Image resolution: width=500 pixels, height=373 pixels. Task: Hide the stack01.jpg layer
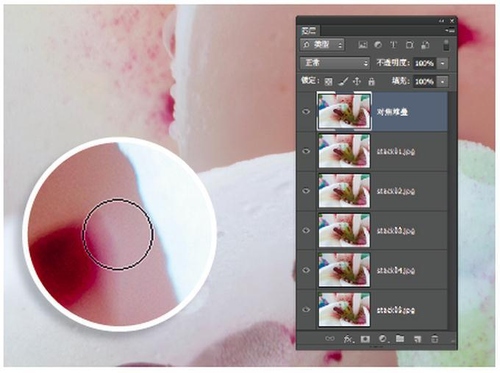click(x=306, y=151)
